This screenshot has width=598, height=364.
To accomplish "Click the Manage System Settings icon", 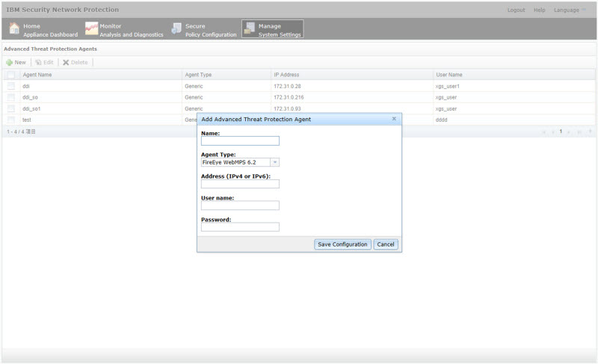I will tap(250, 29).
